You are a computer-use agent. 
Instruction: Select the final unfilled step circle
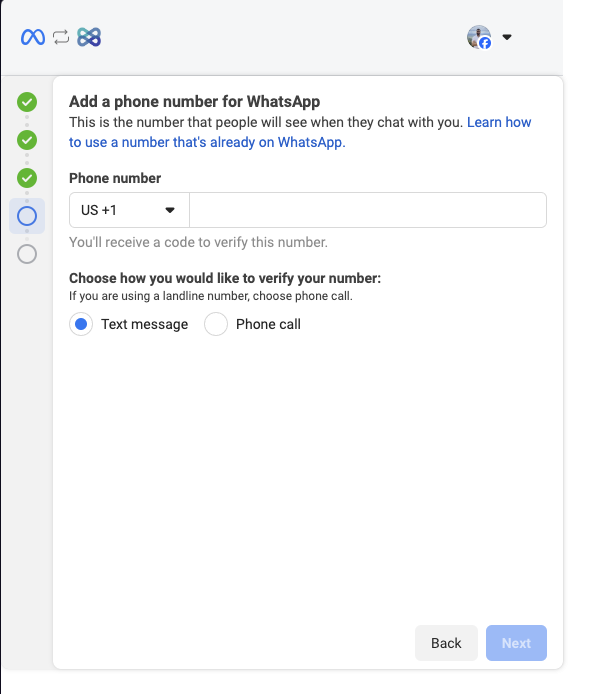(x=27, y=254)
